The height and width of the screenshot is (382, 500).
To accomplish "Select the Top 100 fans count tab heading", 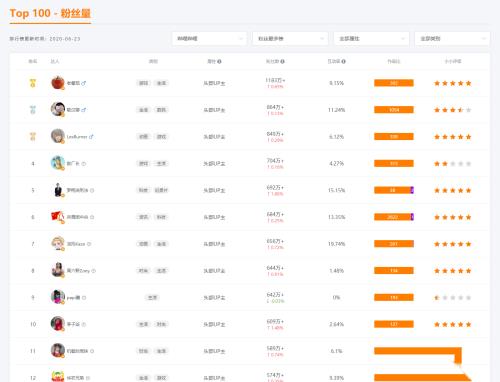I will (x=50, y=13).
